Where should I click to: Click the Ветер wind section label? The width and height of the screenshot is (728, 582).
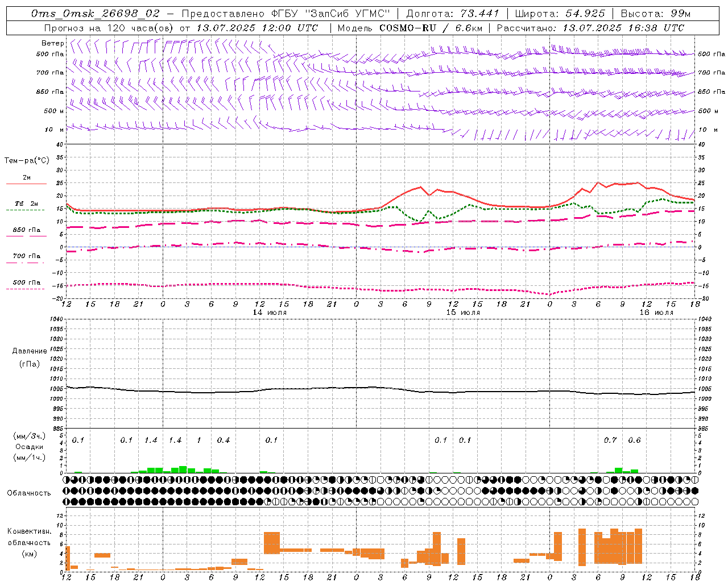(x=53, y=43)
